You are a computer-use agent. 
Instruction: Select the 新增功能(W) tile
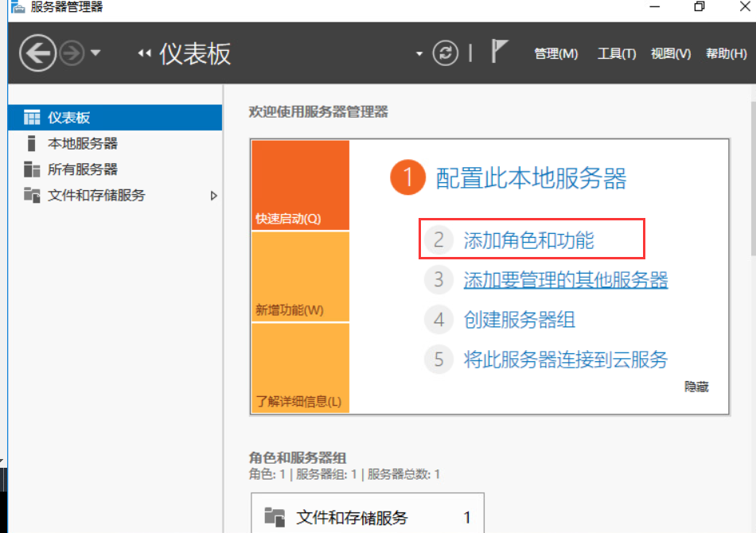tap(300, 277)
